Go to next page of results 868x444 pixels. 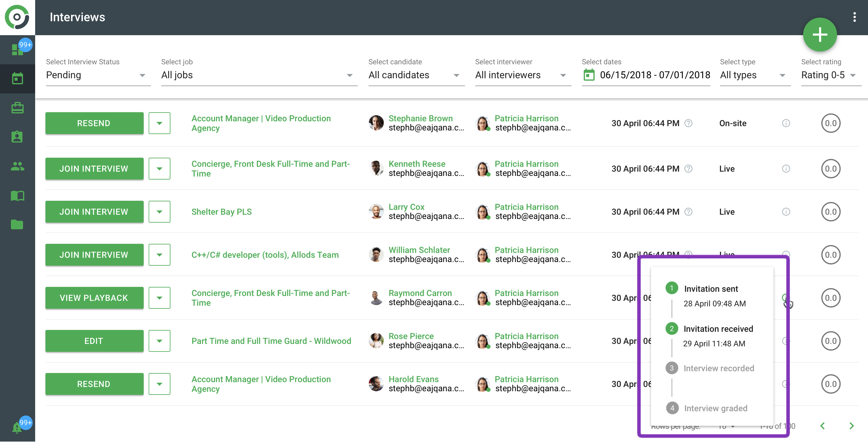coord(851,426)
